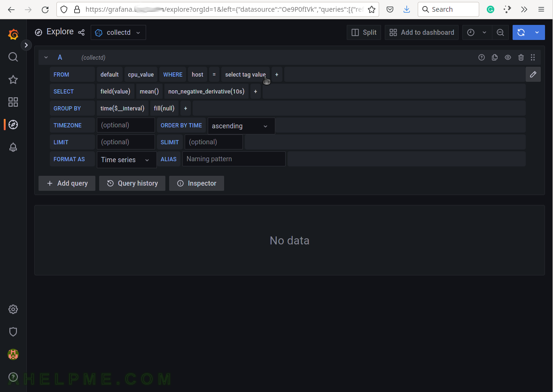Image resolution: width=553 pixels, height=392 pixels.
Task: Open the time range clock picker
Action: pos(470,32)
